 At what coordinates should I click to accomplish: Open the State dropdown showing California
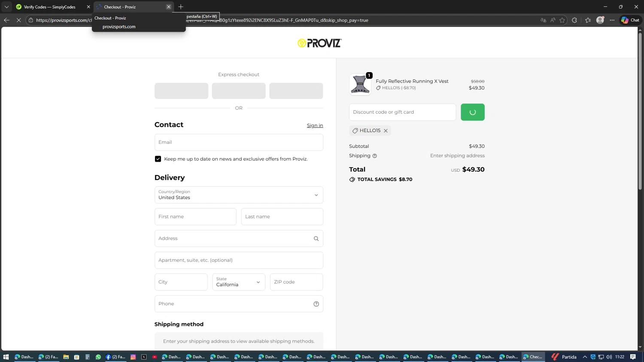[239, 282]
